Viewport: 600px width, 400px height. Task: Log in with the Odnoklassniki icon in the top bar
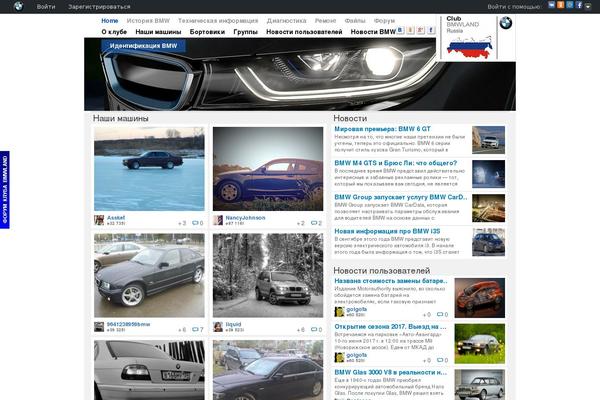coord(561,5)
